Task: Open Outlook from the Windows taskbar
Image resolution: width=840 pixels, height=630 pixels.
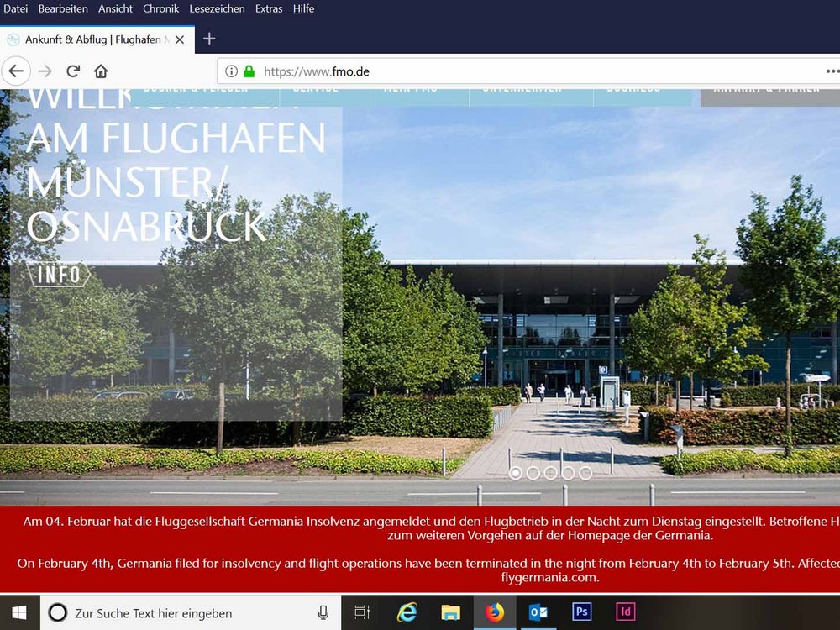Action: click(538, 612)
